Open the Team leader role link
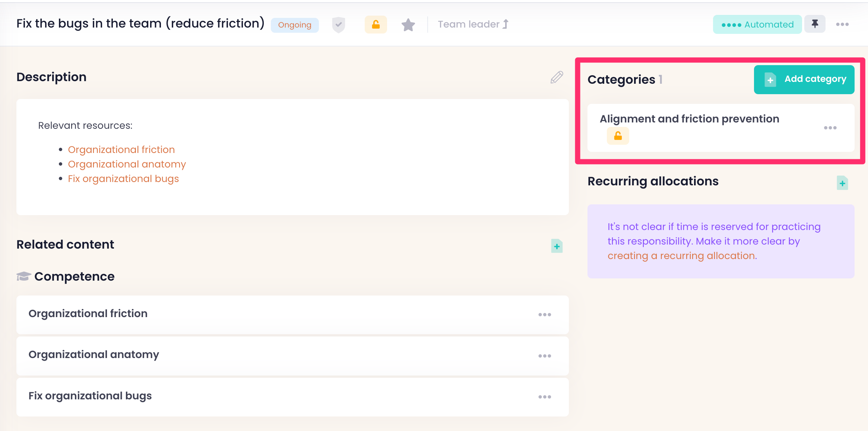 point(473,25)
